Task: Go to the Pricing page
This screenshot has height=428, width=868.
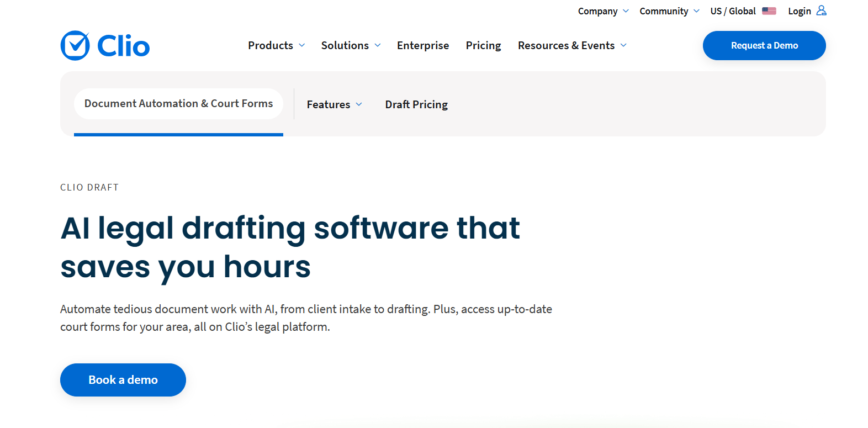Action: (x=483, y=45)
